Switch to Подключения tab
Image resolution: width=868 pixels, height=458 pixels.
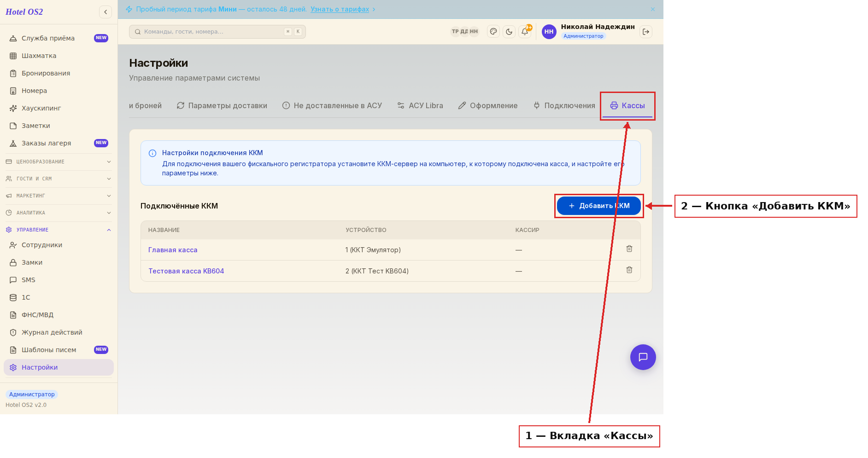point(564,105)
